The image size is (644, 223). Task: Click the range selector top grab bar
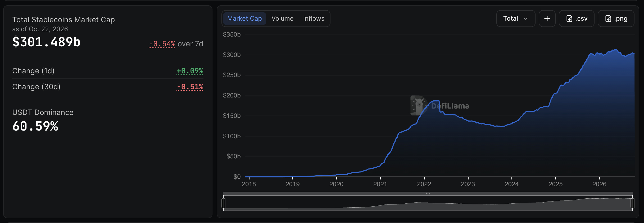pos(428,194)
